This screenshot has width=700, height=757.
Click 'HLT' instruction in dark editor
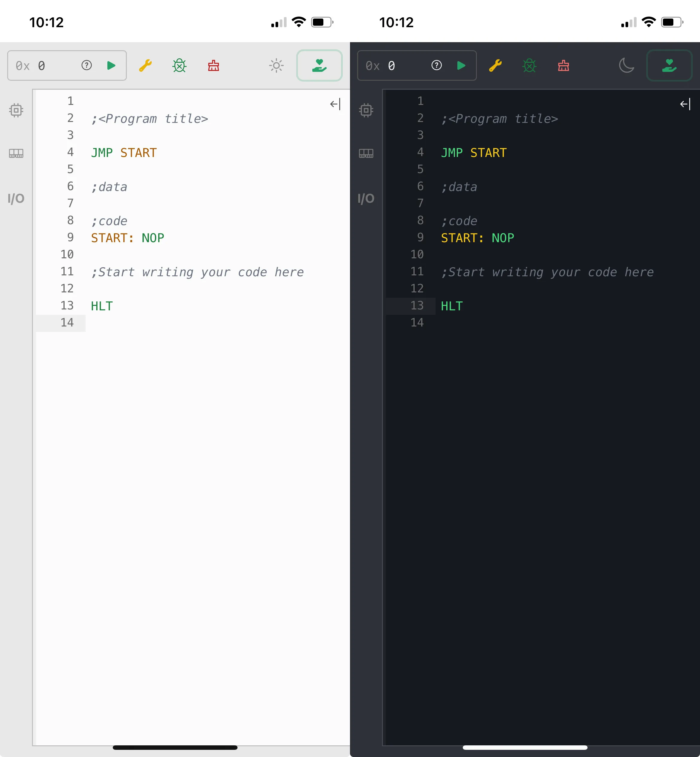(x=452, y=306)
